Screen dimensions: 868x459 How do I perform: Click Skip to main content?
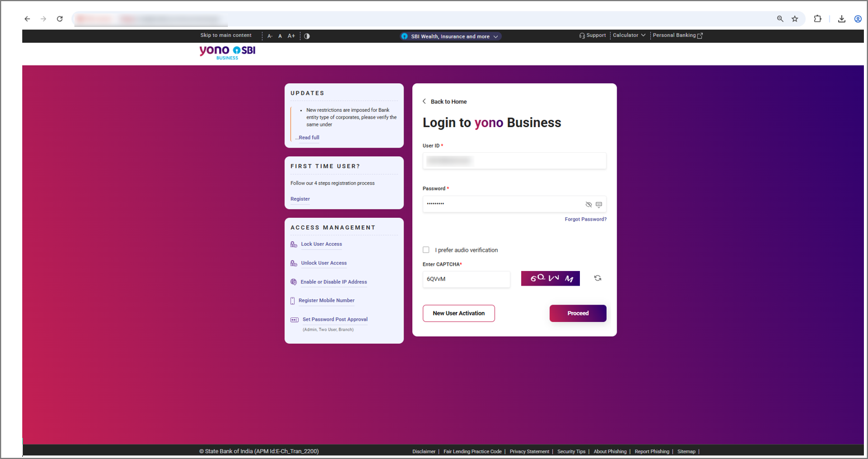(x=226, y=35)
